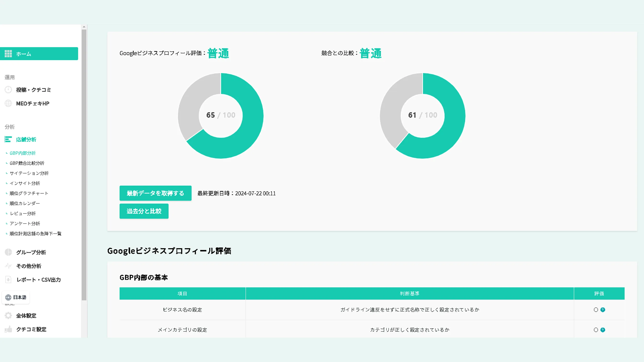Click 最新データを取得する button
The height and width of the screenshot is (362, 644).
[x=155, y=193]
